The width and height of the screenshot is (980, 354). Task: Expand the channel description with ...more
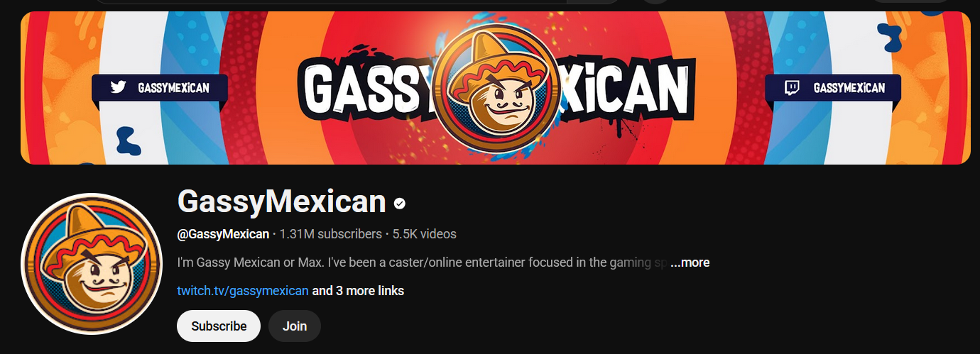click(x=690, y=262)
